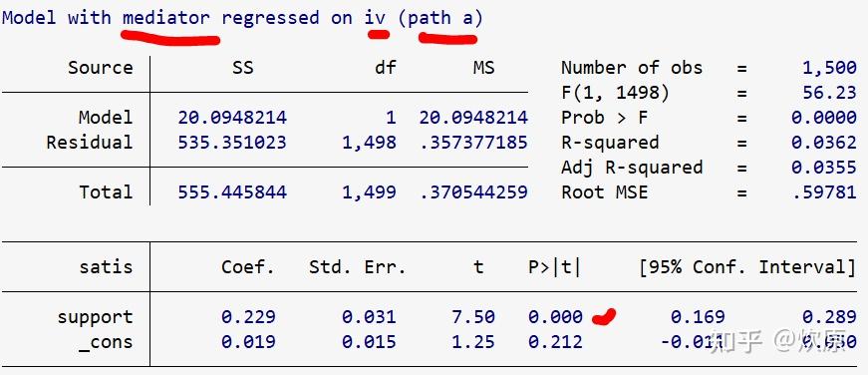868x375 pixels.
Task: Select the _cons coefficient 0.019
Action: (x=248, y=342)
